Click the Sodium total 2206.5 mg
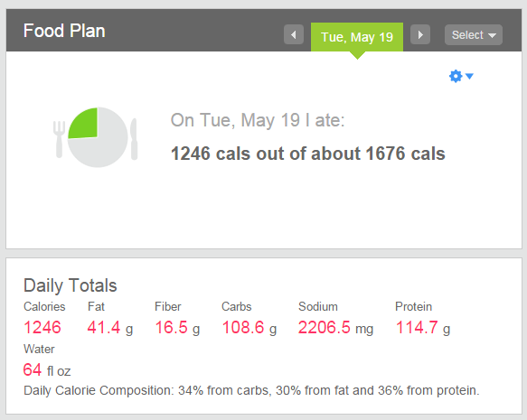The width and height of the screenshot is (527, 420). pos(335,327)
